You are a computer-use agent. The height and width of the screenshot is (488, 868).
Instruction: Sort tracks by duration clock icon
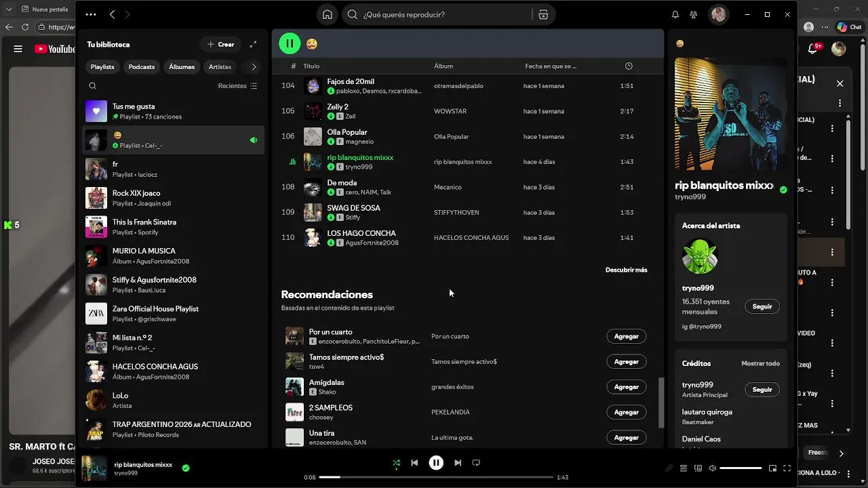pos(629,66)
